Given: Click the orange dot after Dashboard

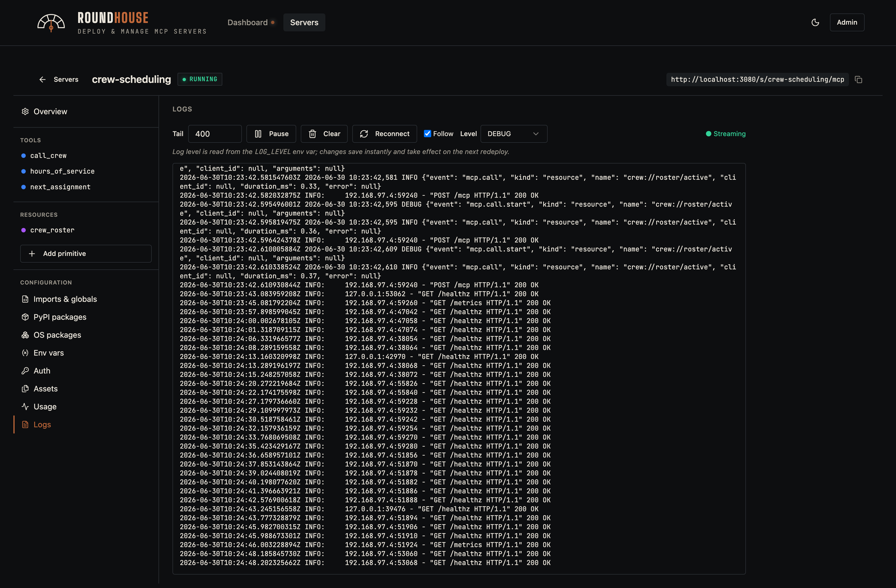Looking at the screenshot, I should (273, 23).
